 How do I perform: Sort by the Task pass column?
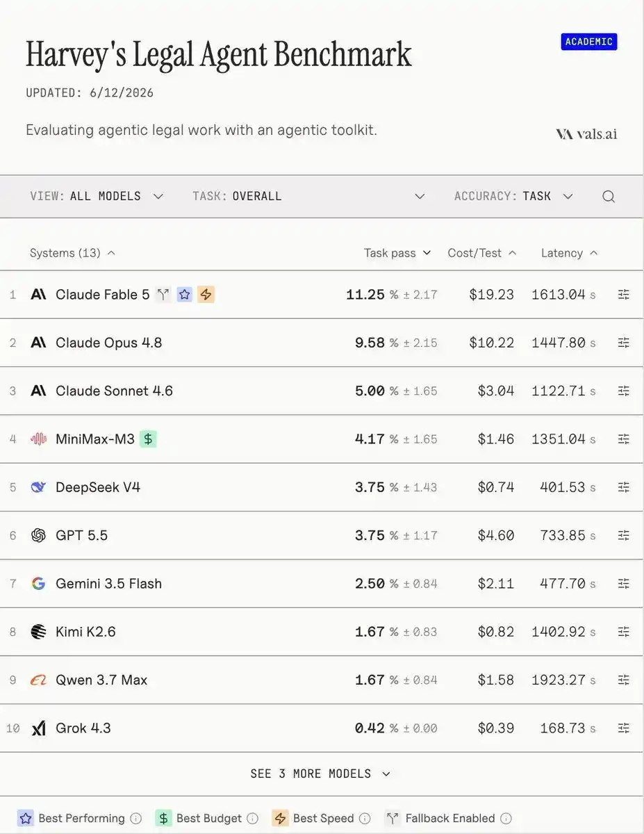(397, 253)
